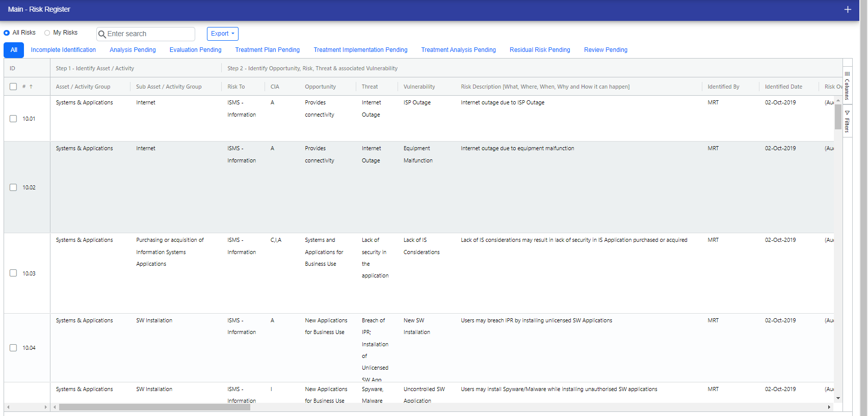This screenshot has width=868, height=416.
Task: Click the sort arrow in the # column
Action: tap(31, 87)
